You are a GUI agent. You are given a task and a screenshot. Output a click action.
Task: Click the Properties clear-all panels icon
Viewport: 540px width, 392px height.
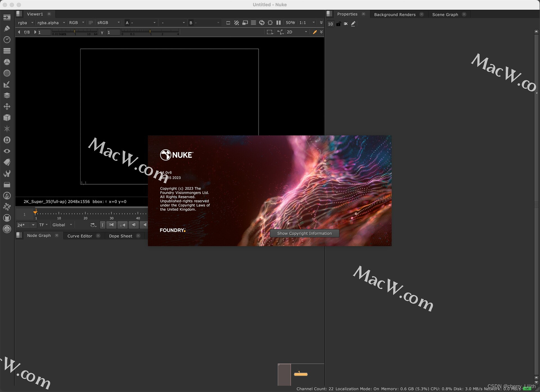click(346, 24)
